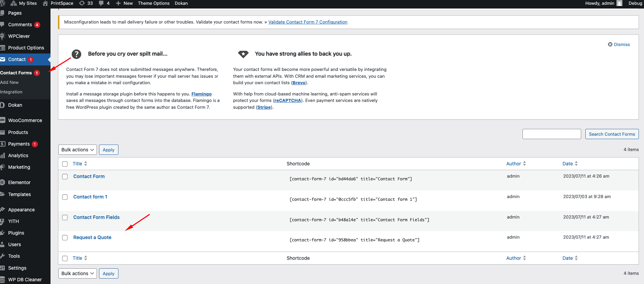Open the YITH sidebar menu

click(14, 221)
